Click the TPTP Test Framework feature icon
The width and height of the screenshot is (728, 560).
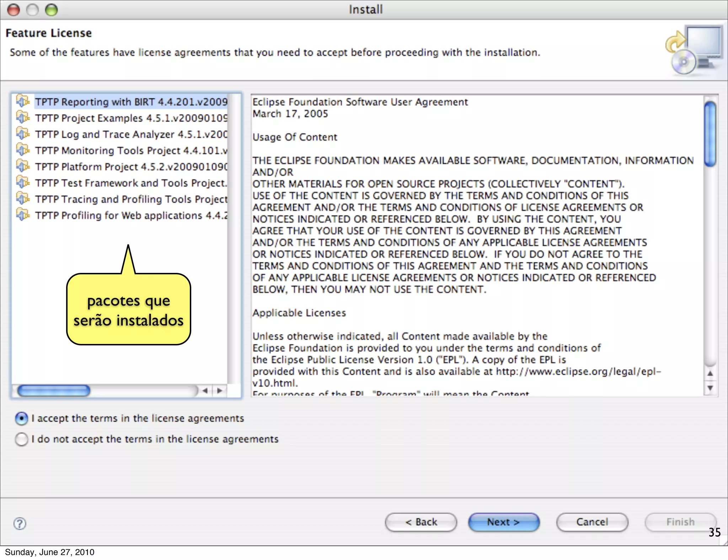click(23, 182)
